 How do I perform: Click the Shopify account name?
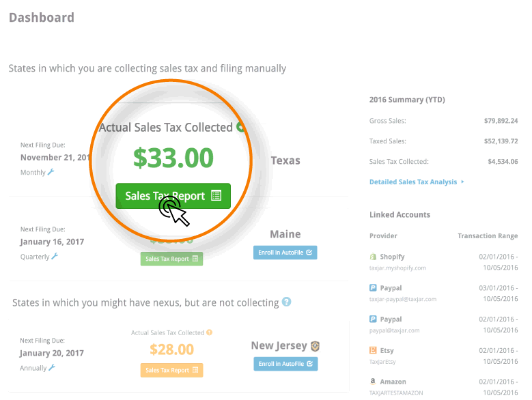click(392, 257)
